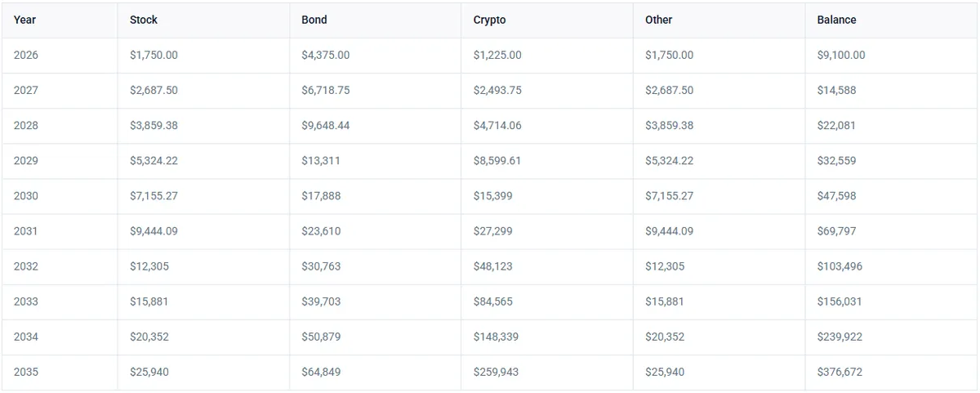The image size is (980, 393).
Task: Click Other column value $9,444.09 for 2031
Action: tap(669, 230)
